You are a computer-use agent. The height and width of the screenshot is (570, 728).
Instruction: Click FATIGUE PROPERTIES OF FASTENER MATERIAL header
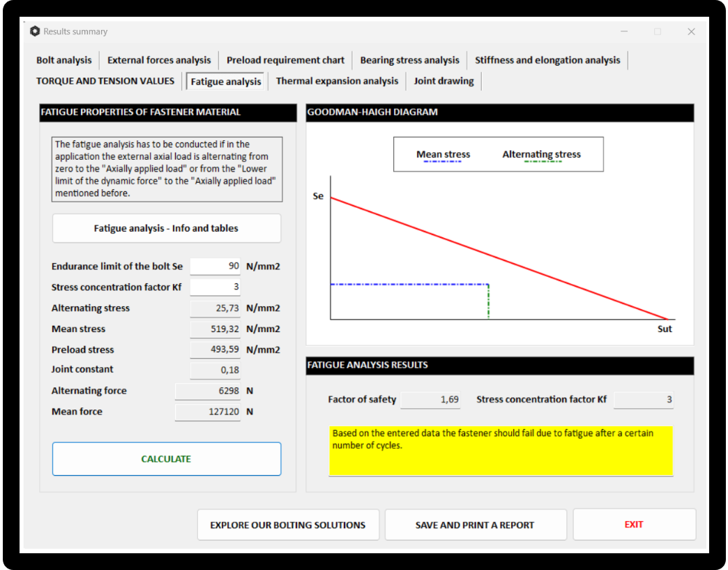click(168, 112)
